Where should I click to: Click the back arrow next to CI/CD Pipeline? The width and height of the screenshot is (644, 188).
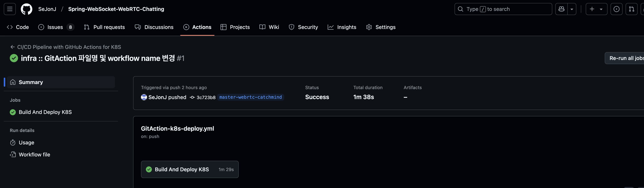pyautogui.click(x=12, y=47)
